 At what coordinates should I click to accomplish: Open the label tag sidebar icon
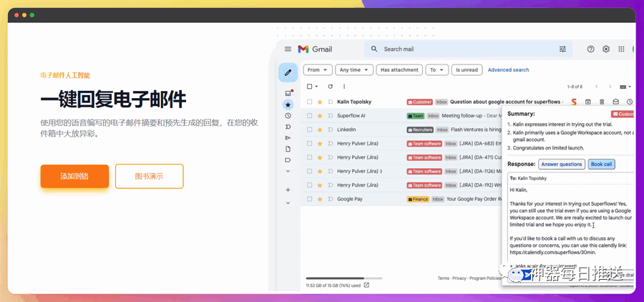tap(288, 160)
